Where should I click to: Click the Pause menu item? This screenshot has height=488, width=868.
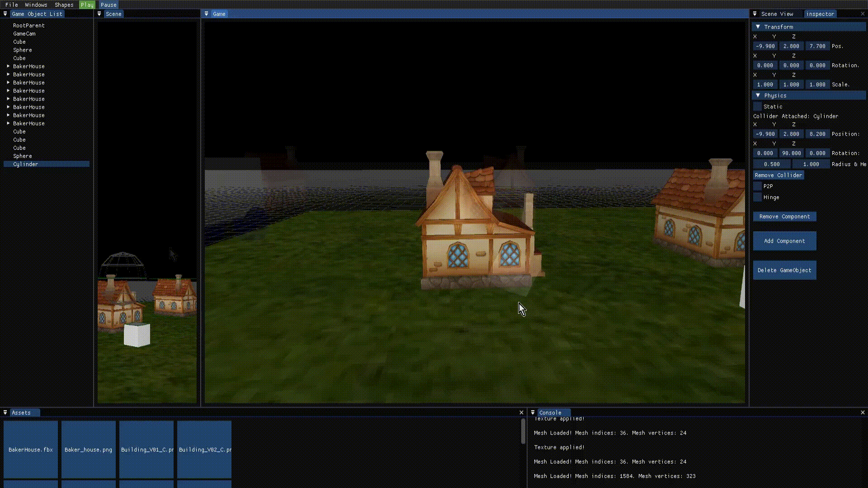tap(108, 5)
